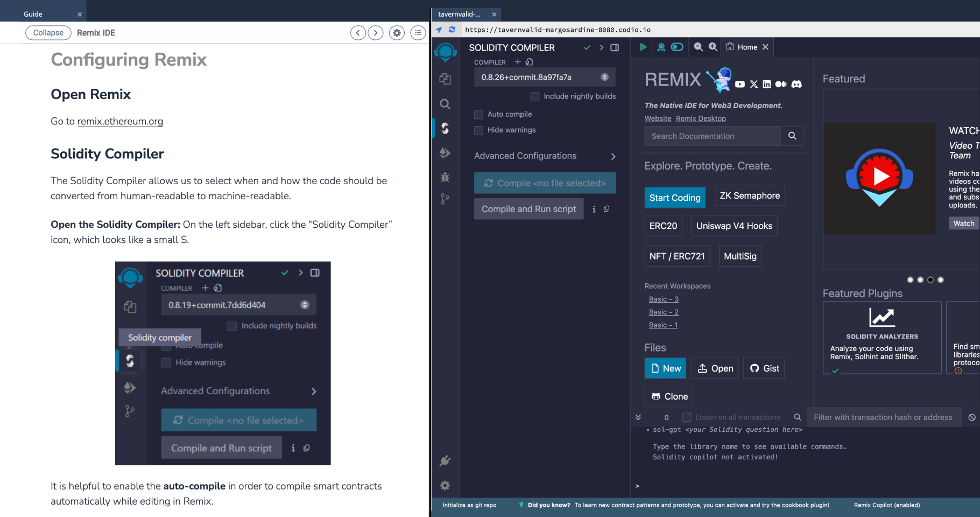The image size is (980, 517).
Task: Open the File Explorer icon in Remix sidebar
Action: click(445, 79)
